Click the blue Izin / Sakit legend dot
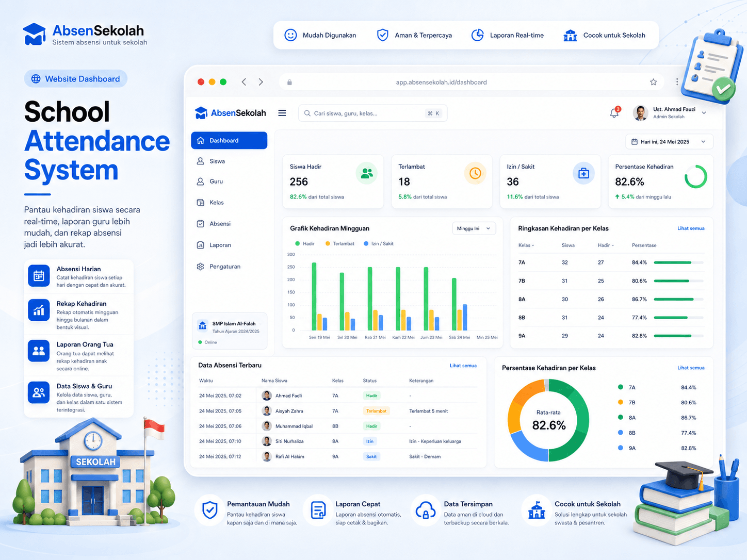The width and height of the screenshot is (747, 560). pos(366,243)
